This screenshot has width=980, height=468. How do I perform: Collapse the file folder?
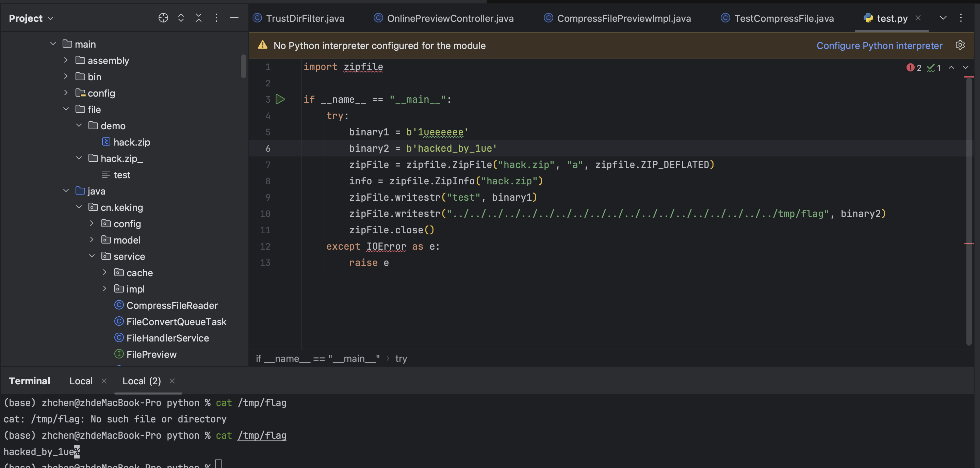(x=66, y=109)
